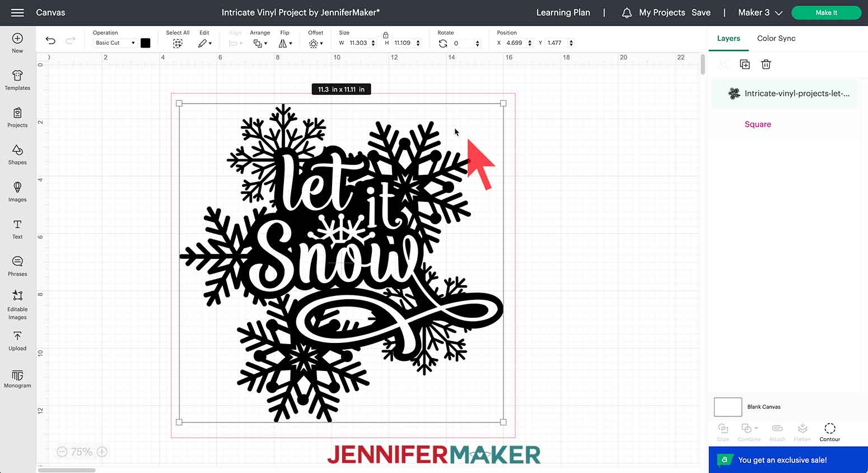Switch to the Layers tab
Image resolution: width=868 pixels, height=473 pixels.
tap(729, 38)
